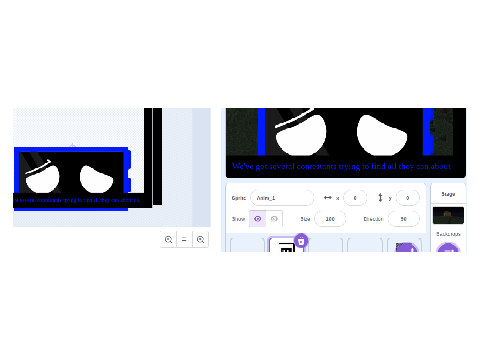This screenshot has height=360, width=480.
Task: Open Choose a Backdrop round purple button
Action: tap(448, 248)
